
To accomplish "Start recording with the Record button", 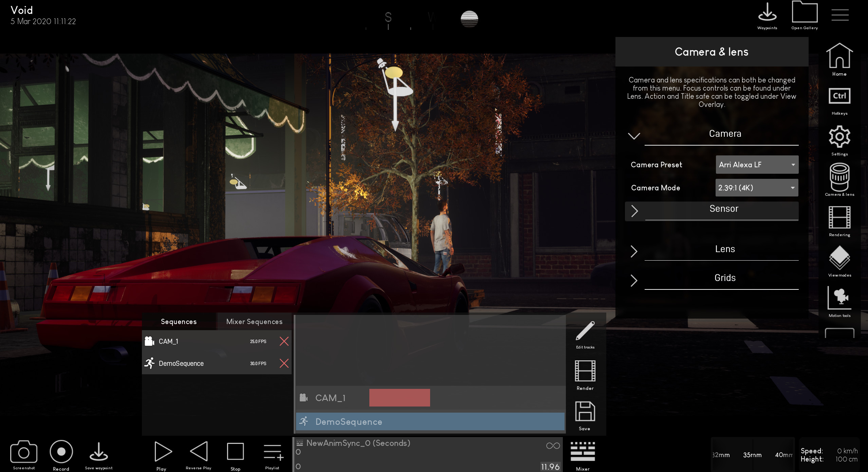I will click(x=61, y=451).
